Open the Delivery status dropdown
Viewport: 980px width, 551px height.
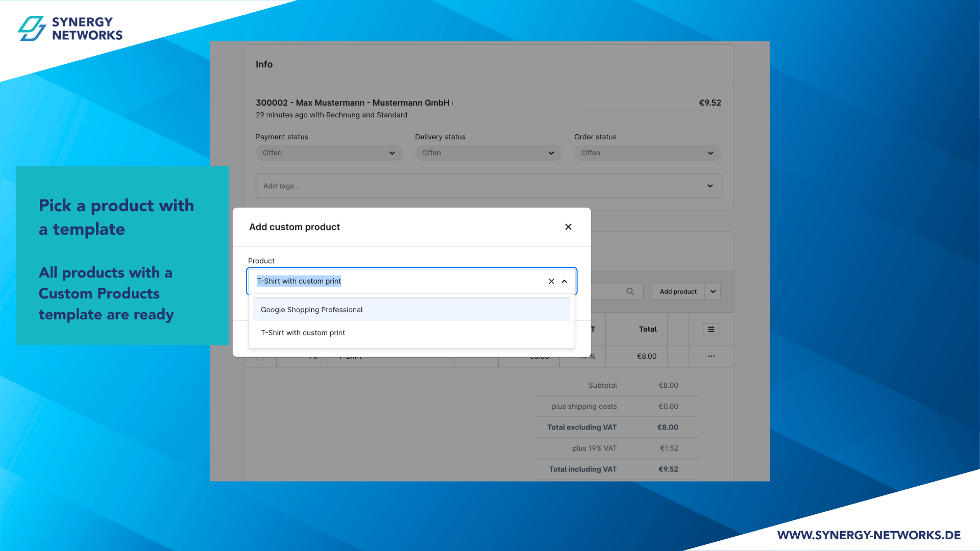click(488, 153)
